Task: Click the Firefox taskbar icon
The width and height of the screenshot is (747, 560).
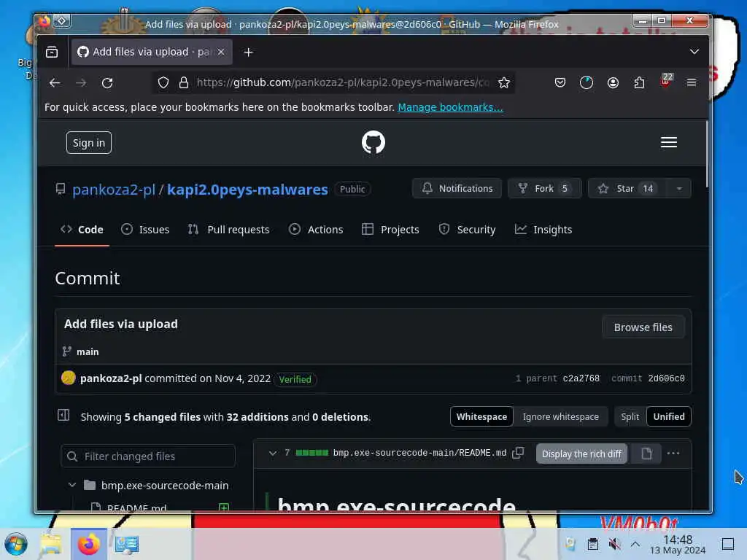Action: coord(88,544)
